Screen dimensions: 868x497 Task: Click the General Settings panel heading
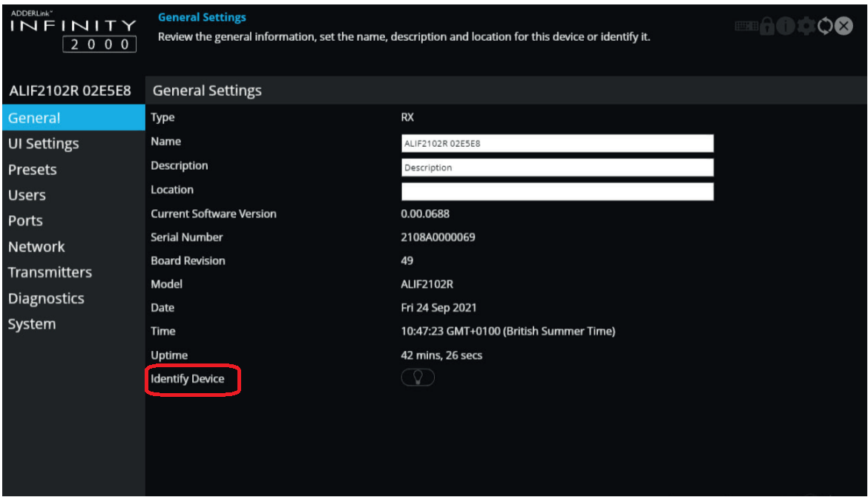coord(207,90)
